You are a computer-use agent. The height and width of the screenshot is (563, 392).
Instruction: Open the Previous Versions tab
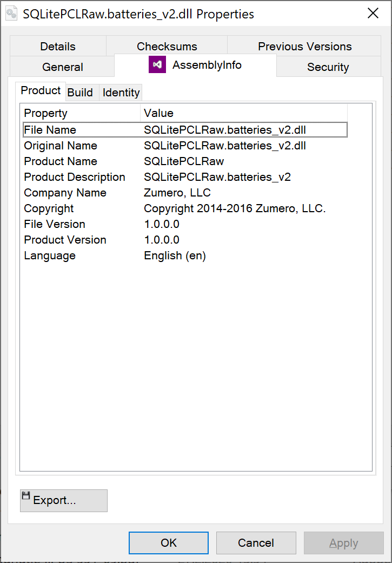304,46
